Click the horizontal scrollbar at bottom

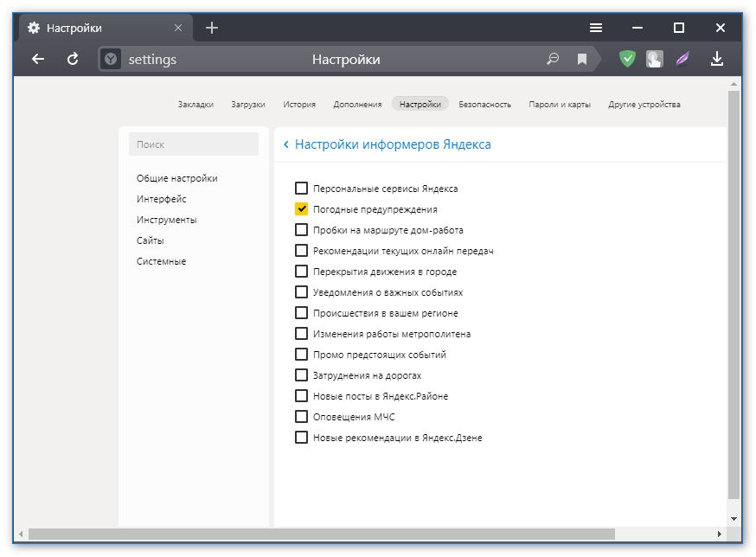coord(320,535)
